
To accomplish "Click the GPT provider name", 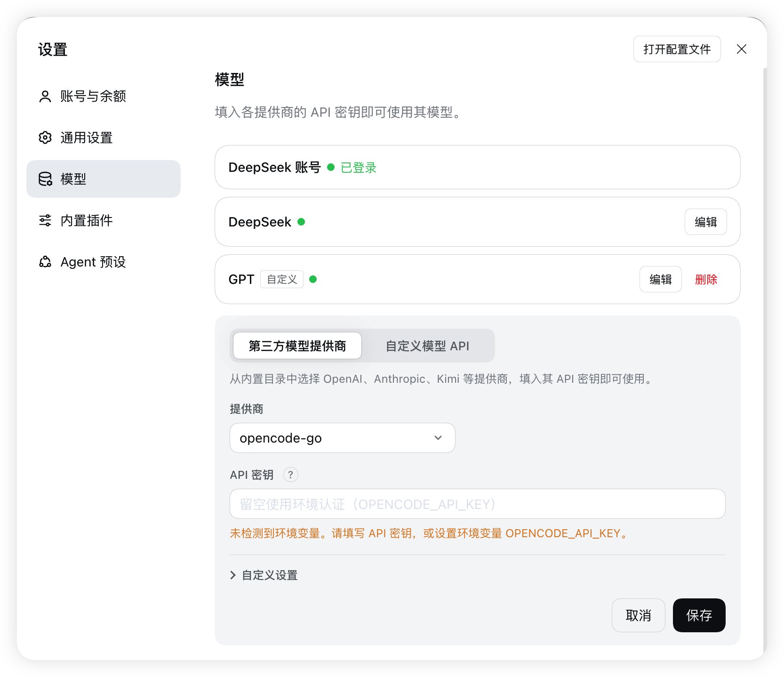I will [241, 279].
